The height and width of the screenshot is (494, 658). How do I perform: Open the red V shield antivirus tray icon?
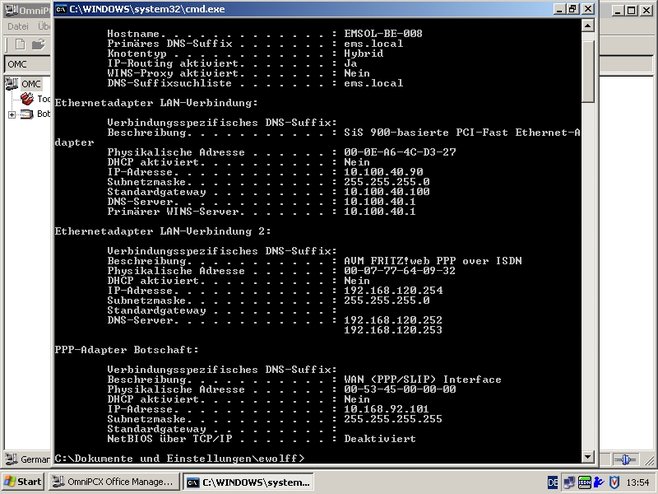(614, 483)
